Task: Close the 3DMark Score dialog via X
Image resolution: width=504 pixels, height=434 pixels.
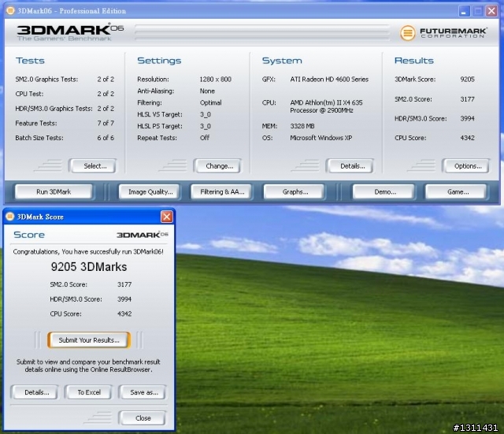Action: click(x=167, y=217)
